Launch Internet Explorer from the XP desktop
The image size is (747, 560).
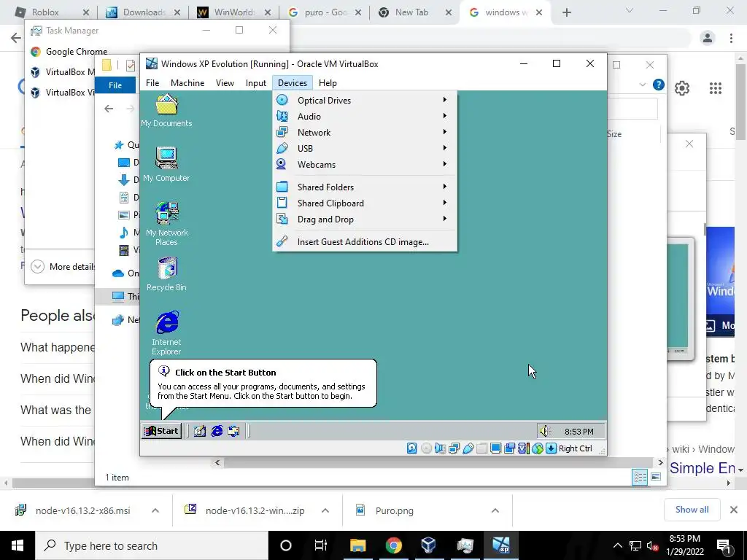[x=166, y=332]
